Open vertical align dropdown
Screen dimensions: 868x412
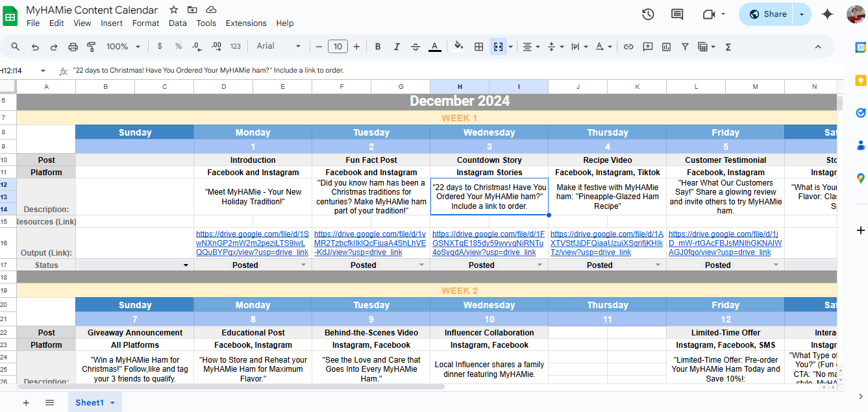pyautogui.click(x=554, y=47)
